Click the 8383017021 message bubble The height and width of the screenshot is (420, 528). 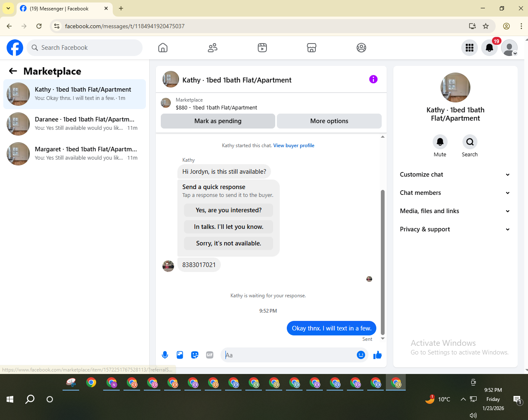[199, 265]
